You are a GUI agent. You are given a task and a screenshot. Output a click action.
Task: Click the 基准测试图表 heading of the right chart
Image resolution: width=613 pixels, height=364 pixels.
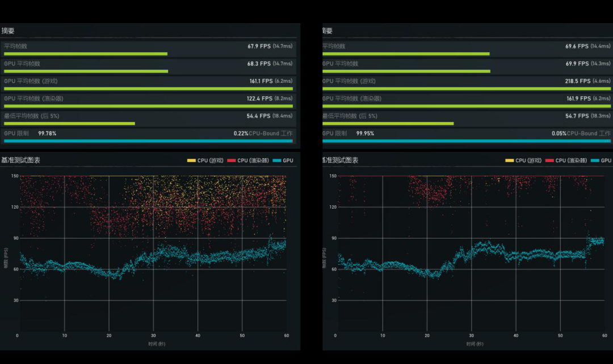coord(340,160)
